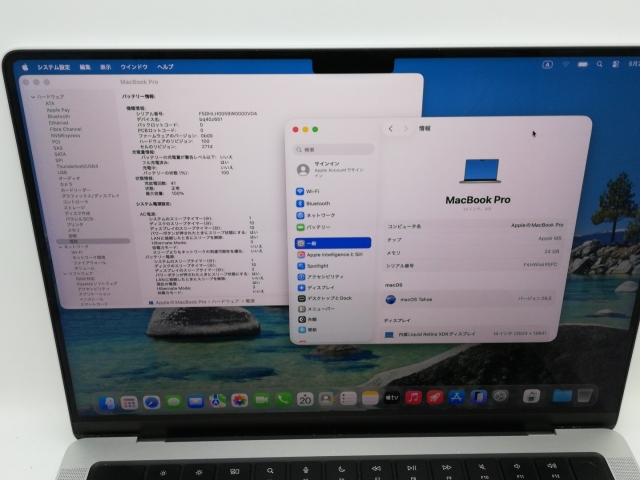Select Fibre Channel in hardware list
The image size is (640, 480).
click(66, 129)
